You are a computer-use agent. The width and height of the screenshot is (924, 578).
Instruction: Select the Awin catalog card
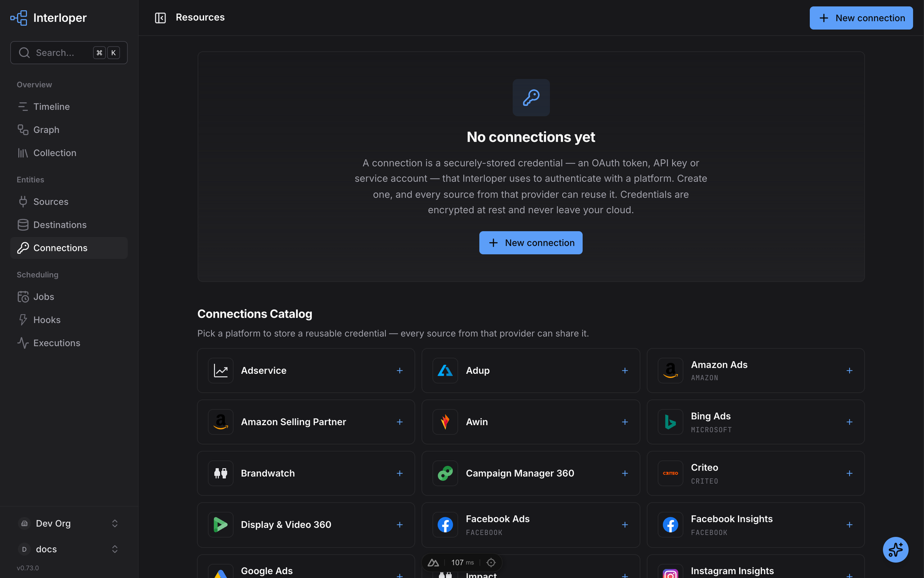531,422
